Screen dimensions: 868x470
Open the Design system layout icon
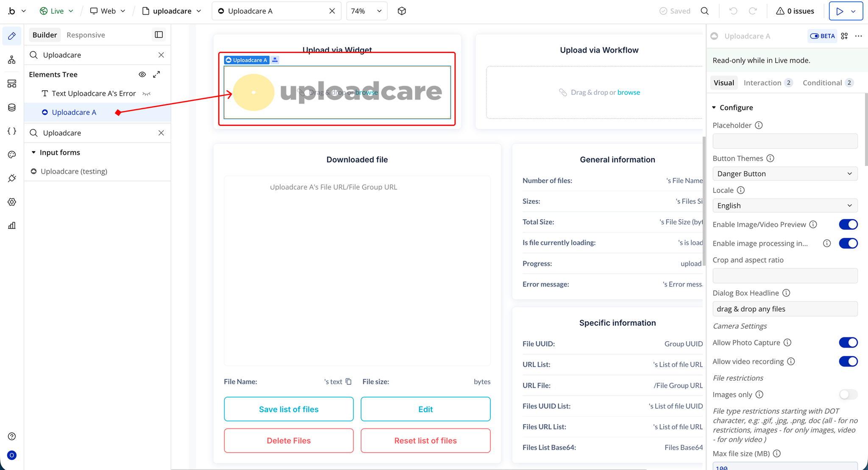click(12, 83)
